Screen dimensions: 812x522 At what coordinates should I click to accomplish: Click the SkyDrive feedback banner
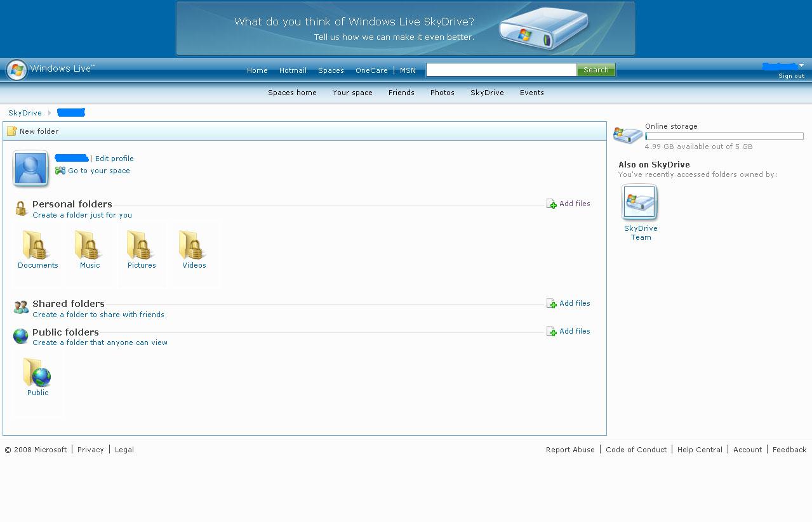click(x=405, y=29)
